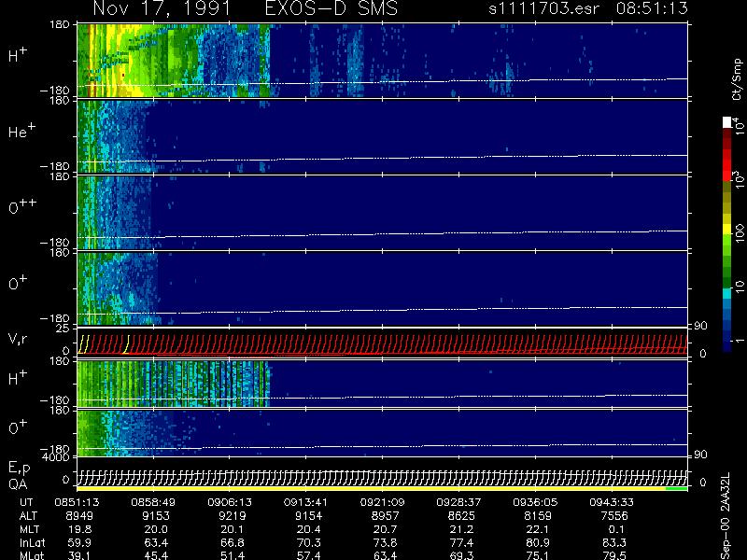The height and width of the screenshot is (560, 747).
Task: Click MLat value '39.1'
Action: point(79,555)
